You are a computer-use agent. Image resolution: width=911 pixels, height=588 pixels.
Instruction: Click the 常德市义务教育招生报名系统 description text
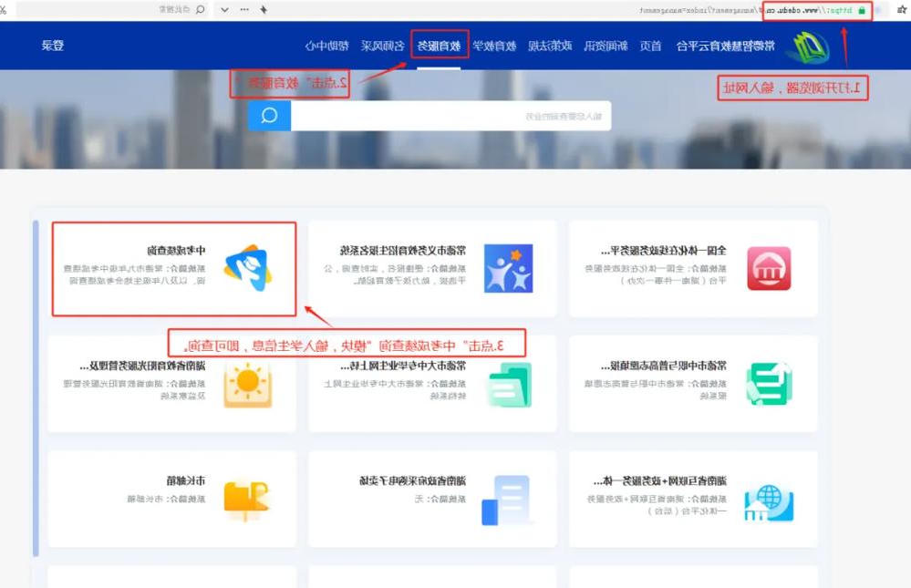pyautogui.click(x=395, y=274)
